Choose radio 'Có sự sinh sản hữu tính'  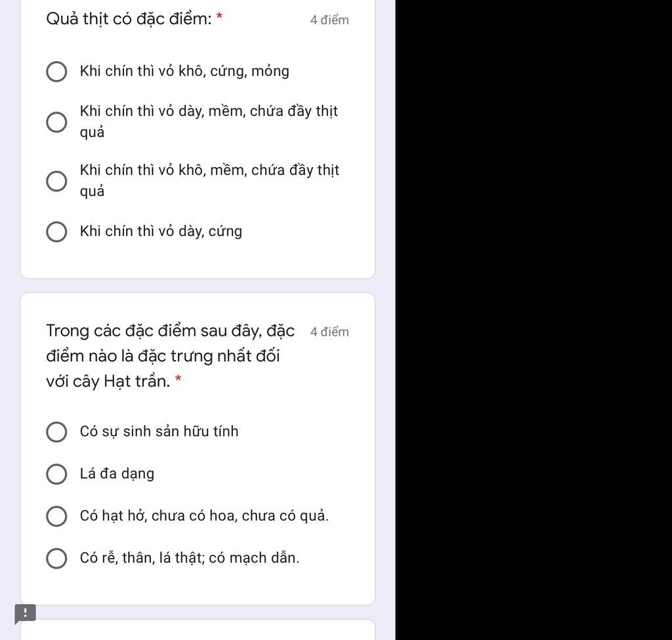click(x=56, y=432)
